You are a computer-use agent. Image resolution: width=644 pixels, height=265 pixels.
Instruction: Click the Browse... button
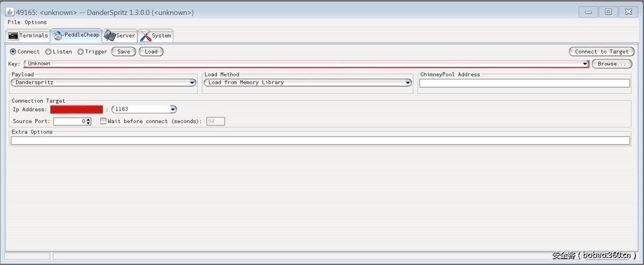click(612, 64)
